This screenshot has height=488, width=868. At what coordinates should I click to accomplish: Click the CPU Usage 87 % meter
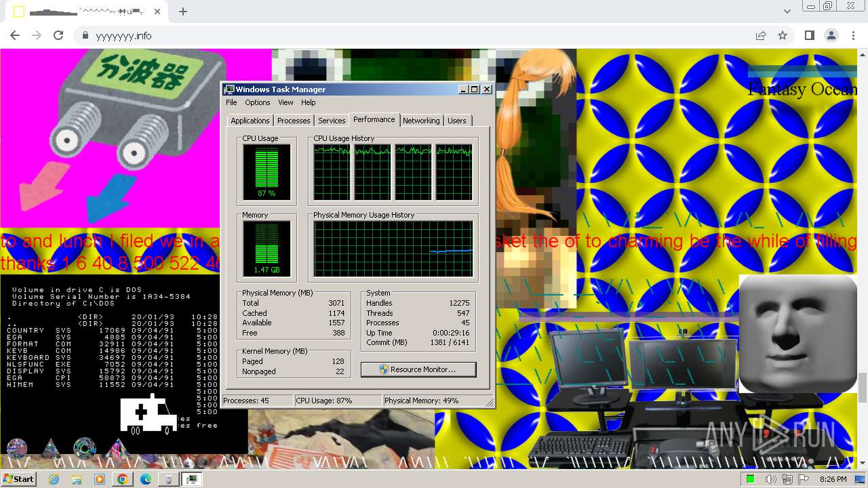coord(267,172)
